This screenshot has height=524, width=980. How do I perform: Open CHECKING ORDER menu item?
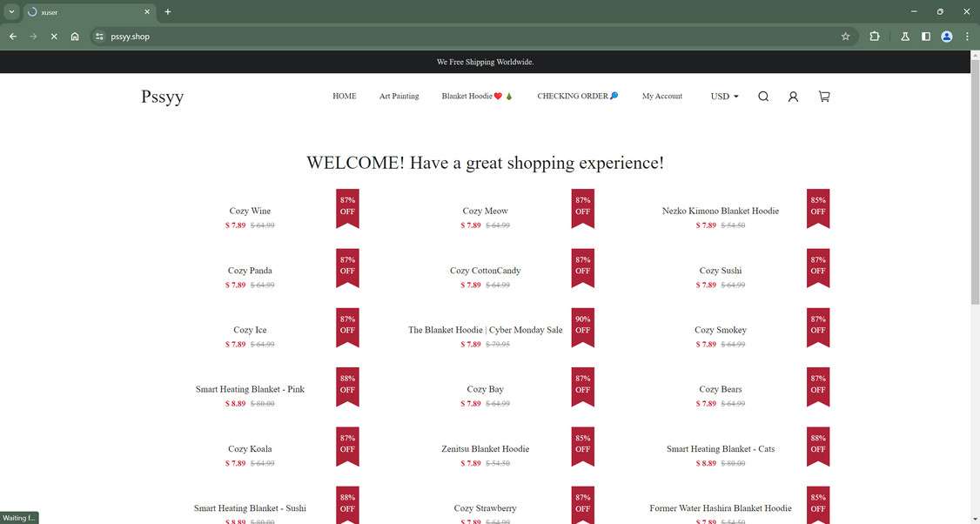tap(578, 97)
